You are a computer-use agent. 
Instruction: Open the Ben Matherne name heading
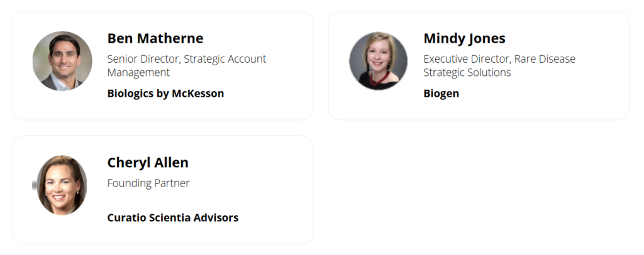pos(155,38)
